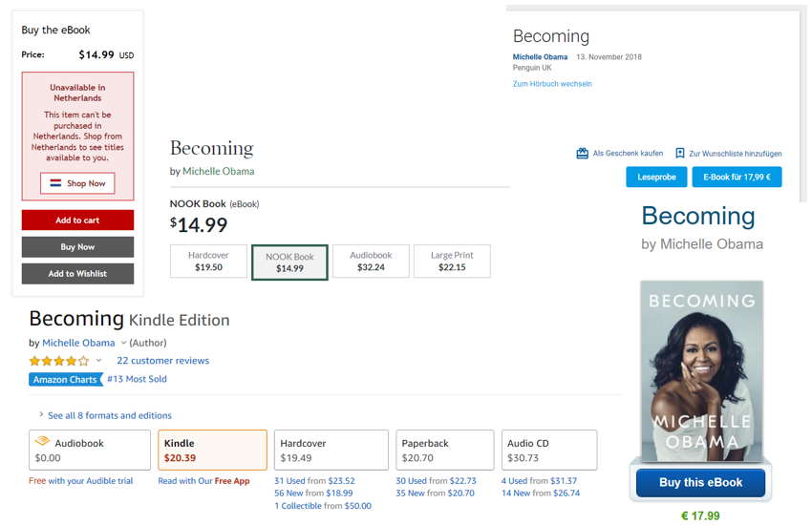Screen dimensions: 812x525
Task: Expand the author dropdown next to Michelle Obama
Action: (x=123, y=343)
